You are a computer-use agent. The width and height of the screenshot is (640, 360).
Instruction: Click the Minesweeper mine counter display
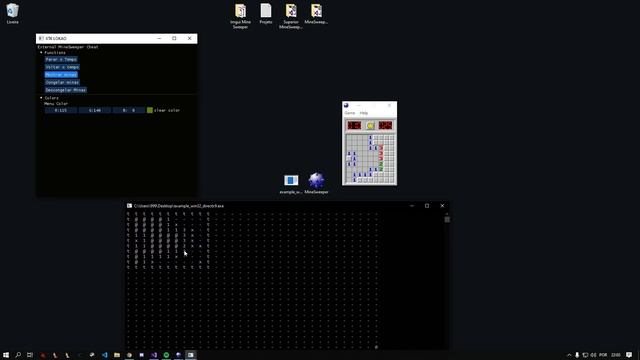[354, 125]
